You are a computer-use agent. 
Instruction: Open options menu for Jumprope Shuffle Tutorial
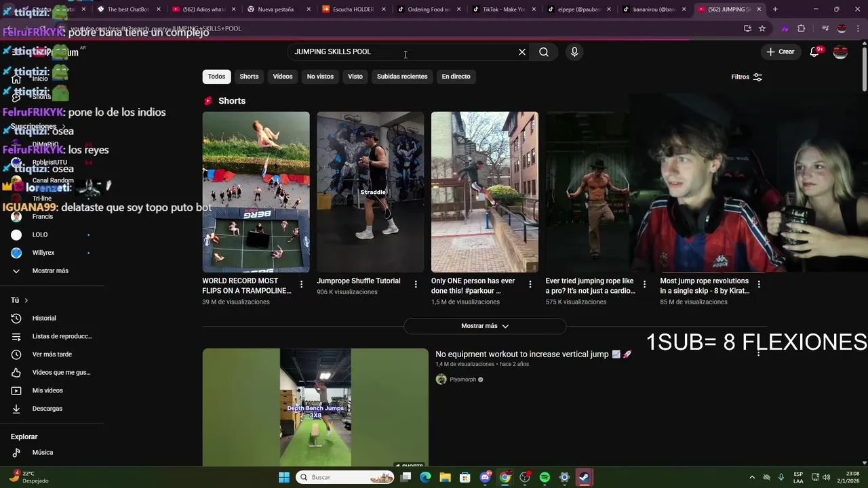coord(416,285)
